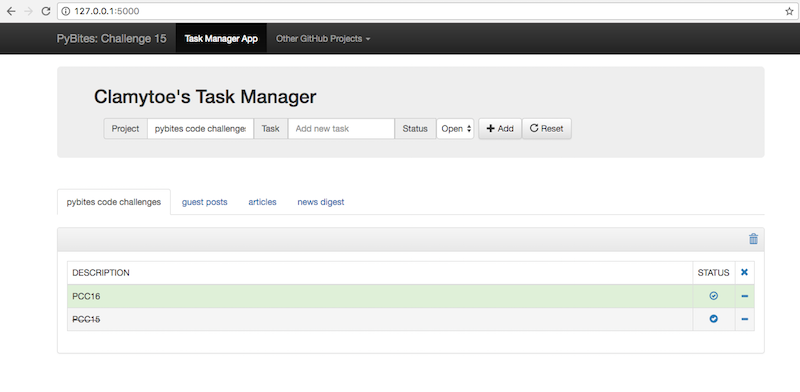Click the site info icon in address bar
This screenshot has width=800, height=392.
[x=66, y=11]
